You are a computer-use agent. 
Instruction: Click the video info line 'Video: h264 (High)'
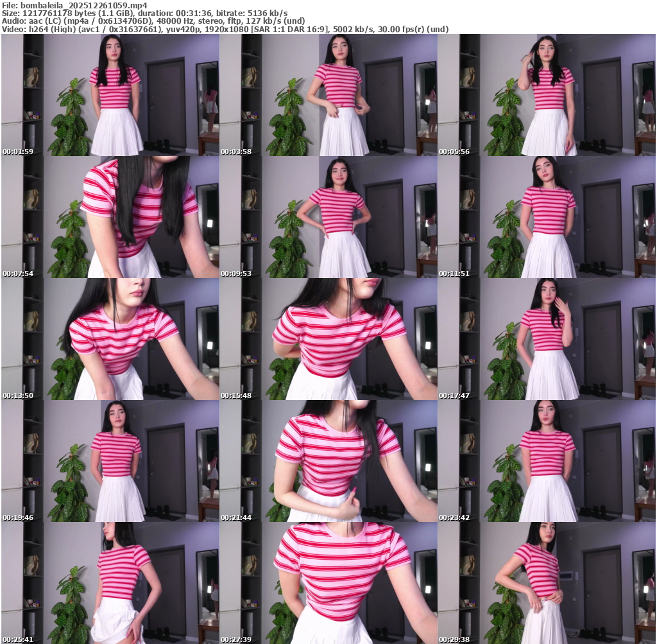pyautogui.click(x=225, y=29)
